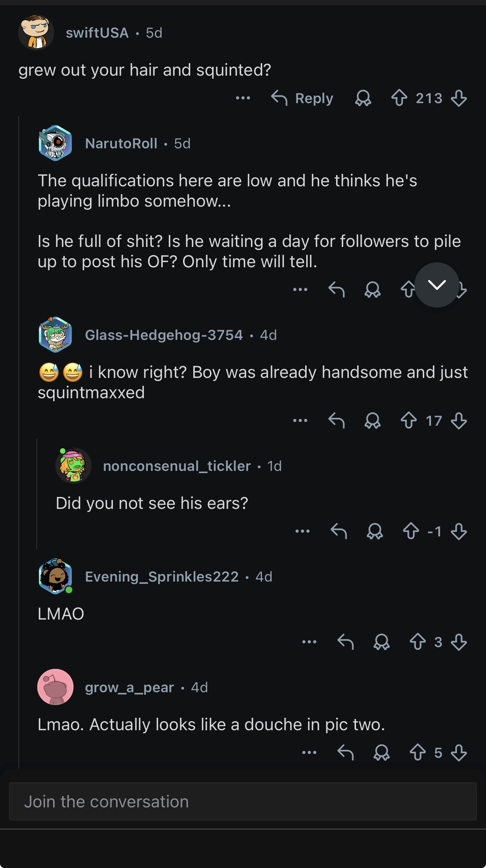This screenshot has height=868, width=486.
Task: Open overflow menu on Evening_Sprinkles222's comment
Action: (309, 642)
